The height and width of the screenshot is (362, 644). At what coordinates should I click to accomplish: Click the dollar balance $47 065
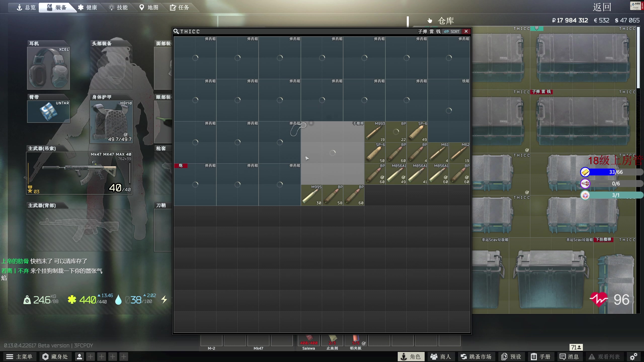(627, 20)
